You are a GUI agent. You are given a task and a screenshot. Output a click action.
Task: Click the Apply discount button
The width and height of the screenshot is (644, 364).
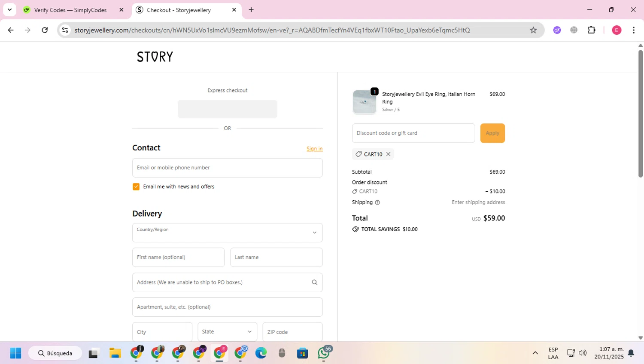pos(492,133)
